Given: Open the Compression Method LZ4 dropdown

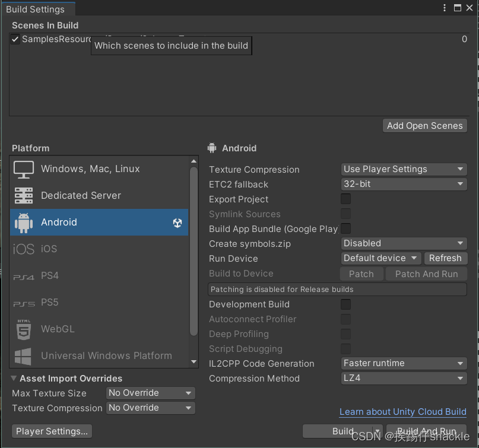Looking at the screenshot, I should pyautogui.click(x=404, y=378).
